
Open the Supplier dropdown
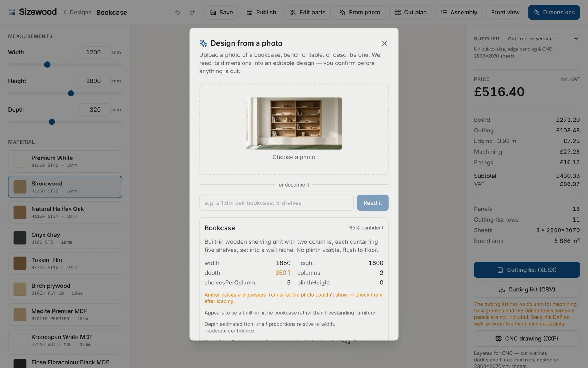coord(541,39)
